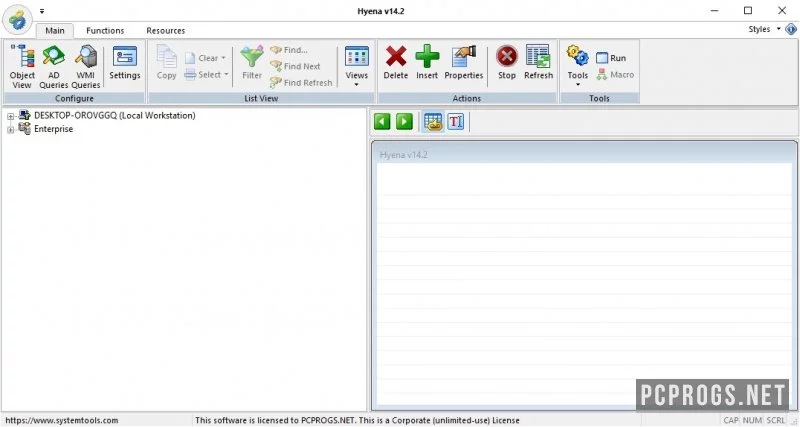Screen dimensions: 800x427
Task: Open the Clear dropdown
Action: 205,58
